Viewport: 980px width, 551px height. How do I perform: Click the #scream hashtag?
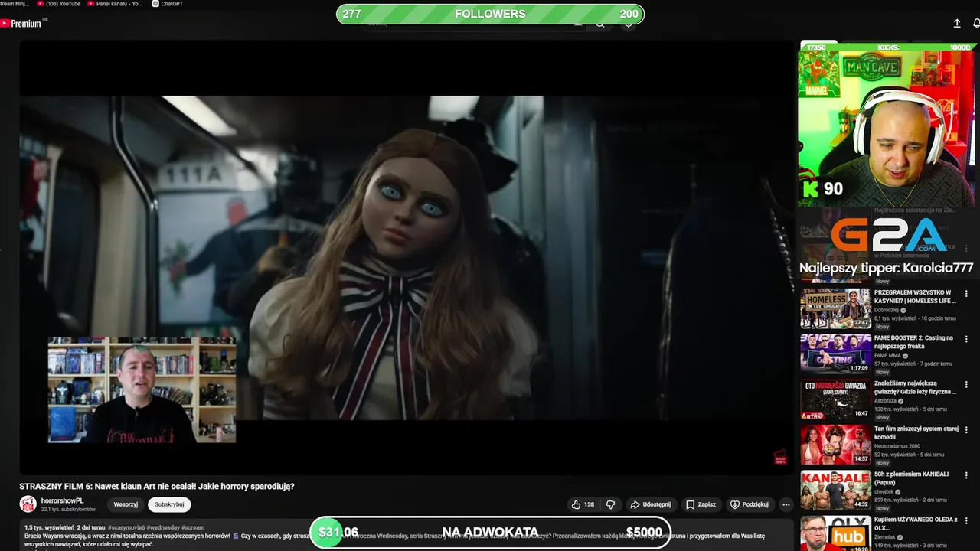pyautogui.click(x=193, y=527)
